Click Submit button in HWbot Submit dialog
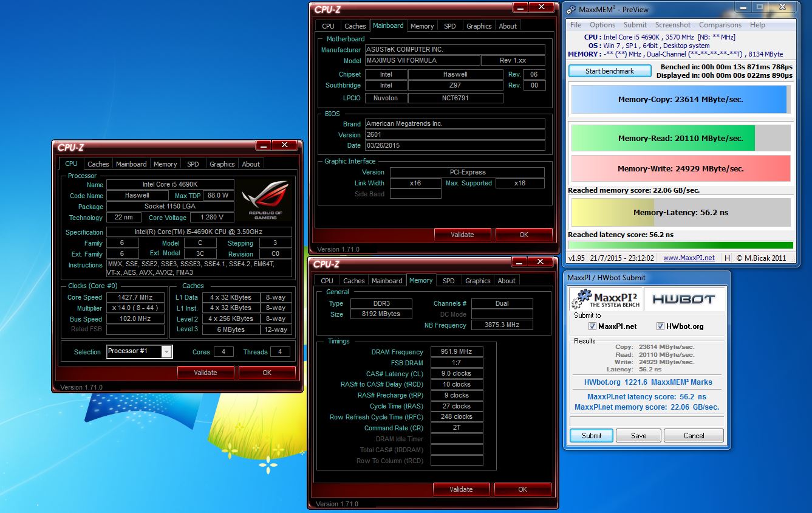The image size is (812, 513). pyautogui.click(x=591, y=435)
